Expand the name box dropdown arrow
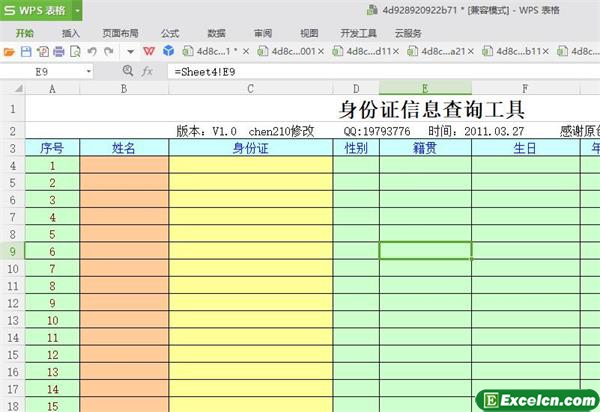The image size is (600, 412). pos(88,72)
